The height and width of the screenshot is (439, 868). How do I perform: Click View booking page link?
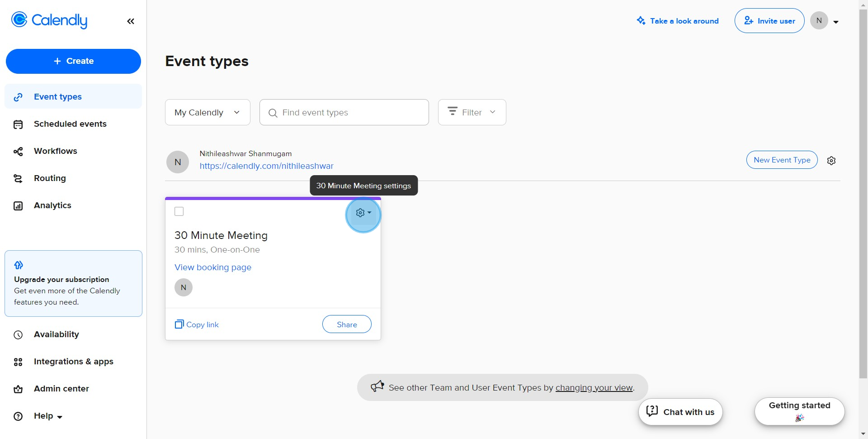[x=213, y=267]
